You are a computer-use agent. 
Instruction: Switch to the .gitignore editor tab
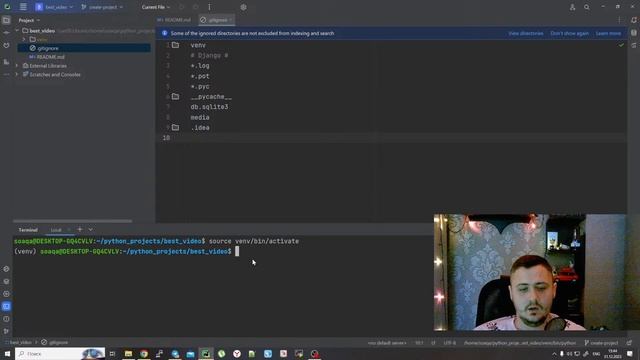pos(217,20)
